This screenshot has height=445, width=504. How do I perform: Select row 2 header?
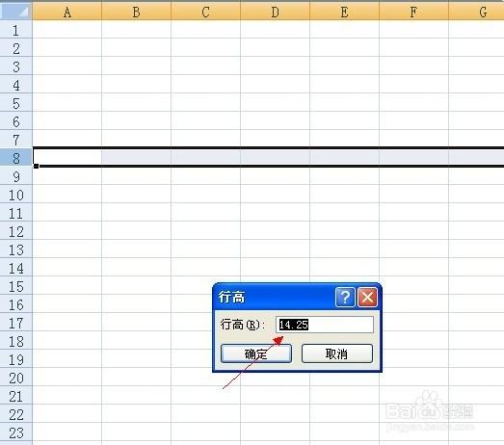[x=16, y=48]
